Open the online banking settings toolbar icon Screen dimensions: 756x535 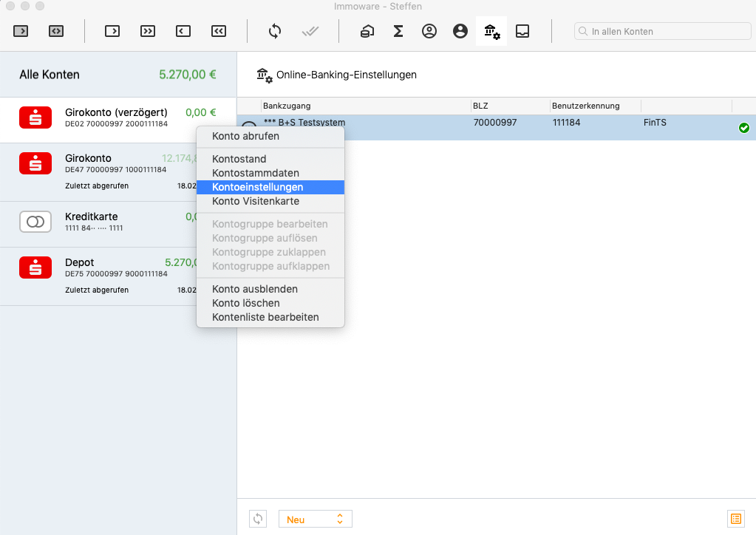pos(491,31)
